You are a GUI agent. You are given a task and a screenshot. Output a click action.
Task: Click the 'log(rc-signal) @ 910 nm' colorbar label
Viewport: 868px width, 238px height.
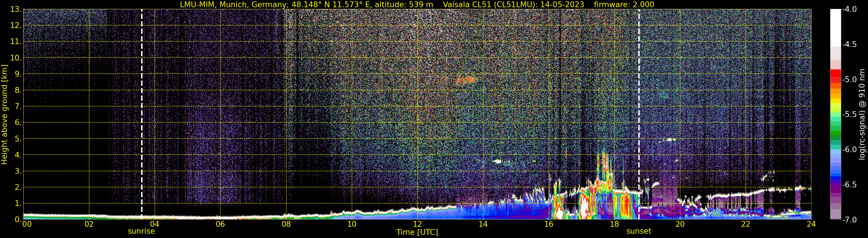coord(862,114)
